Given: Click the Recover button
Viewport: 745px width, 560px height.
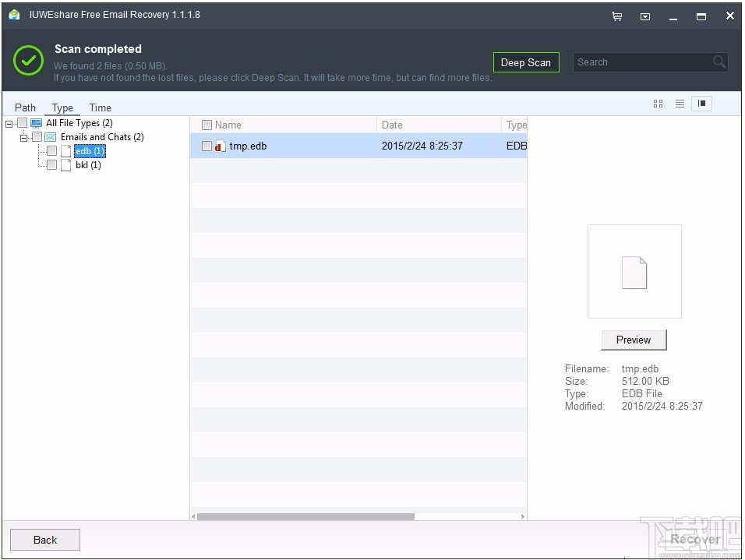Looking at the screenshot, I should pyautogui.click(x=695, y=540).
